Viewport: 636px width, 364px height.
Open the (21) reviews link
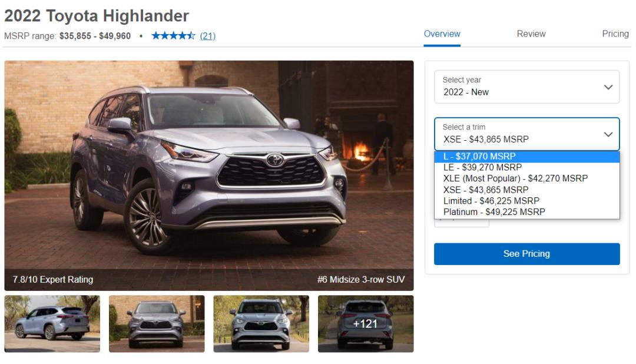pyautogui.click(x=208, y=36)
